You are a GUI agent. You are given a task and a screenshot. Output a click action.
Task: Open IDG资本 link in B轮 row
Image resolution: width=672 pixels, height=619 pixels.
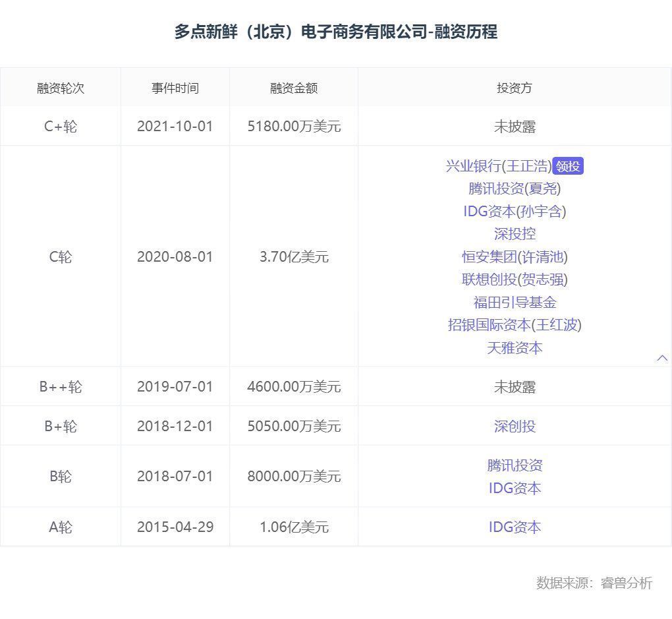click(x=515, y=488)
